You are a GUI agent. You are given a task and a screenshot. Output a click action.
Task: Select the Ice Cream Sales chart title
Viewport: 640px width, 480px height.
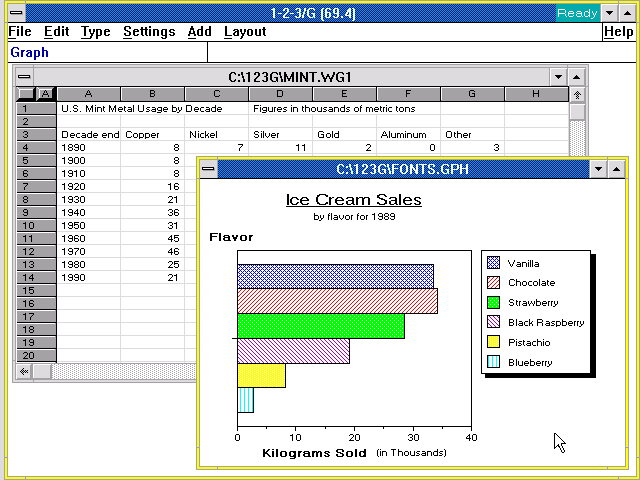(x=353, y=200)
